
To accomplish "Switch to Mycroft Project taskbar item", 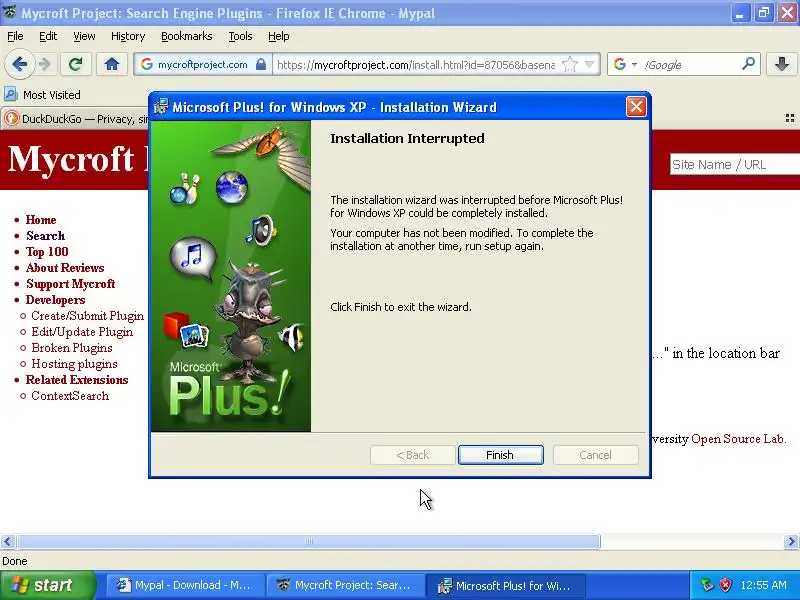I will coord(345,585).
